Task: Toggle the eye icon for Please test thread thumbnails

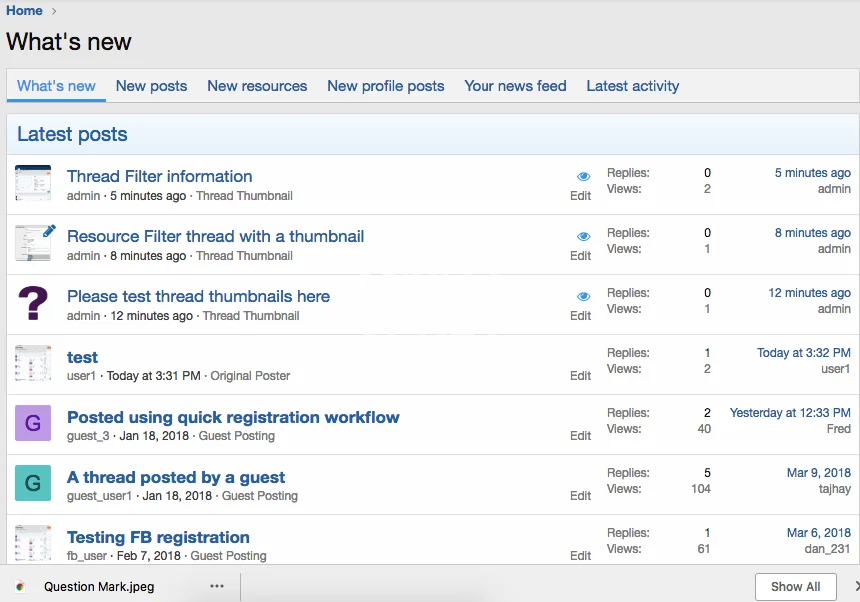Action: pos(584,297)
